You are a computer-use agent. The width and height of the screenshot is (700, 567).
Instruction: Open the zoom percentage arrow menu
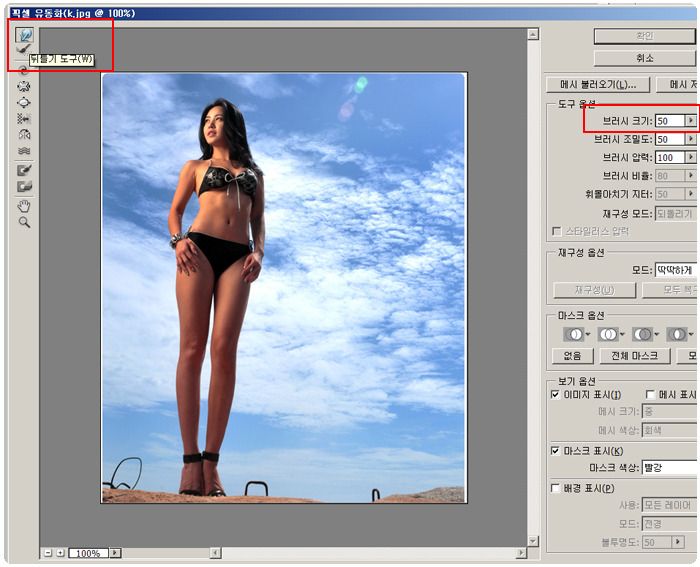[x=115, y=553]
